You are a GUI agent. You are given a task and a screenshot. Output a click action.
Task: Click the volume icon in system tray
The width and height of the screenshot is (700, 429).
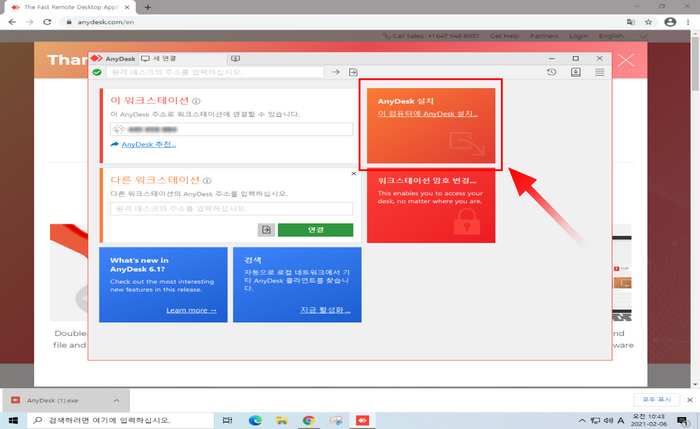pyautogui.click(x=608, y=421)
